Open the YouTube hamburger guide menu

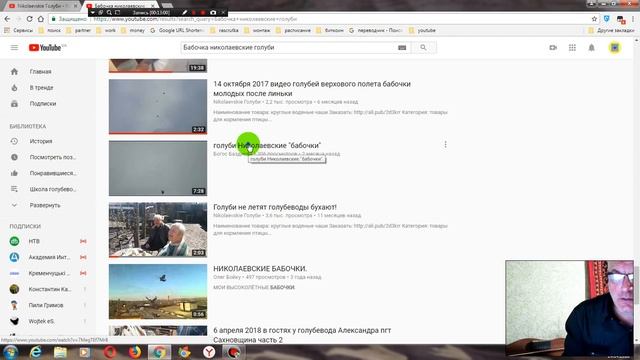tap(14, 48)
